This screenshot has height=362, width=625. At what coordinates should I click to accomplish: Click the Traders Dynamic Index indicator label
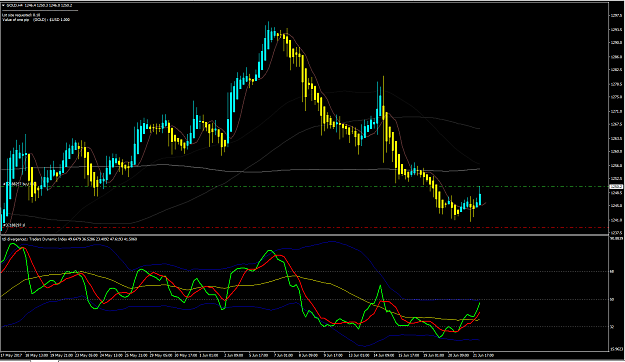click(69, 239)
